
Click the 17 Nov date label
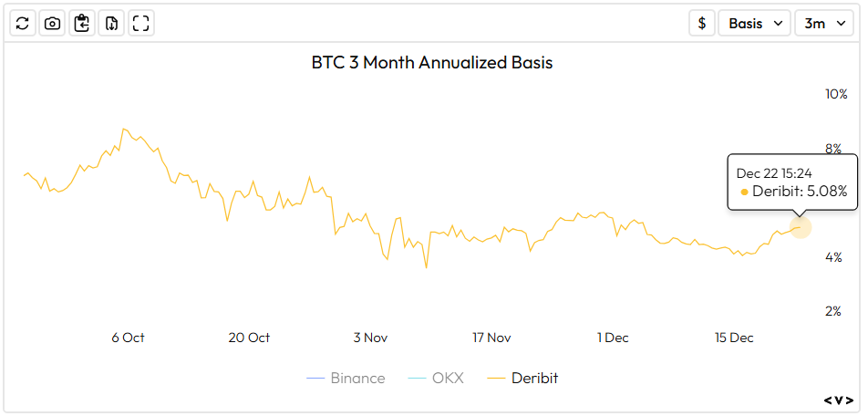pos(491,338)
